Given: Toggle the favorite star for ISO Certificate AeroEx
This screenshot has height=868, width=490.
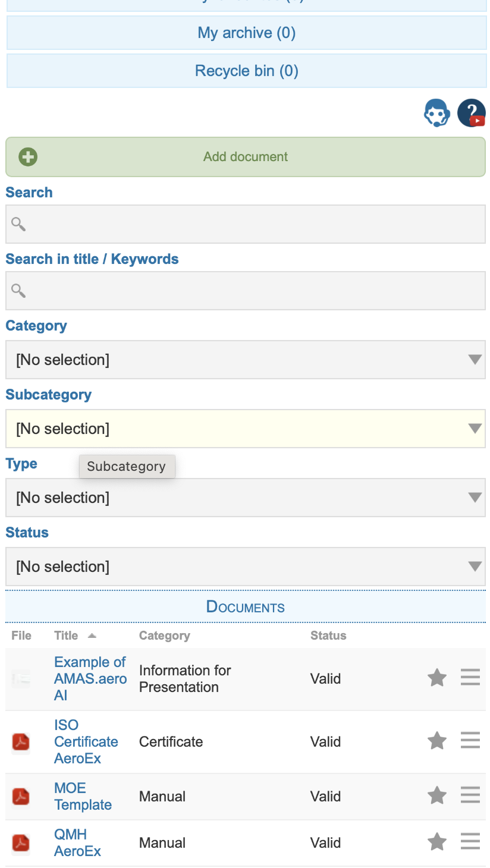Looking at the screenshot, I should [x=437, y=741].
